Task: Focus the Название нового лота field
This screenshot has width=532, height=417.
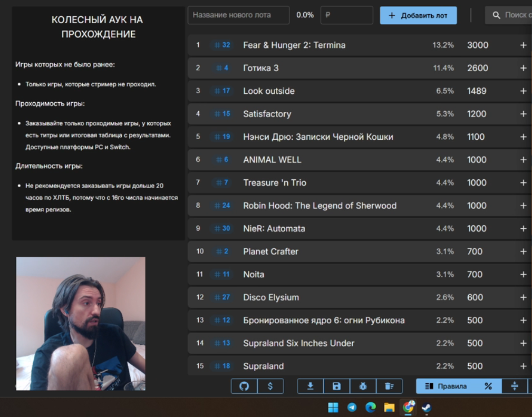Action: click(238, 15)
